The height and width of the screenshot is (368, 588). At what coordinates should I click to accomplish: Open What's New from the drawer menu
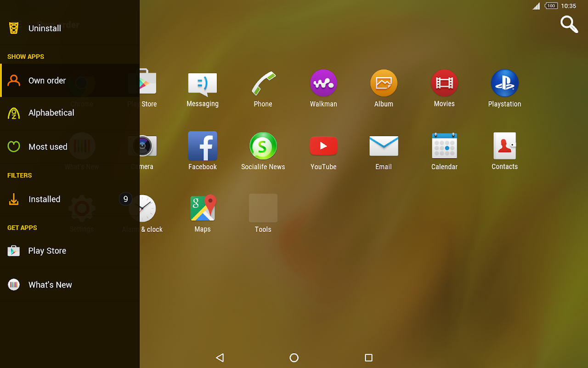pos(70,285)
